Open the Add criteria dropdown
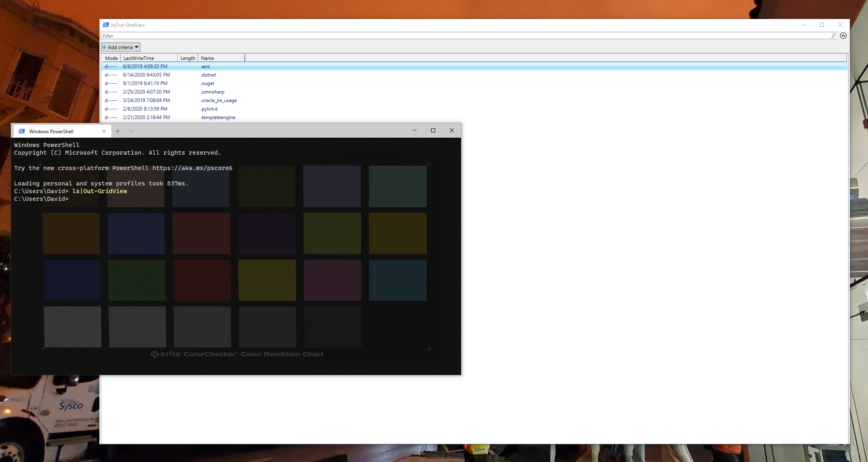868x462 pixels. click(x=121, y=47)
